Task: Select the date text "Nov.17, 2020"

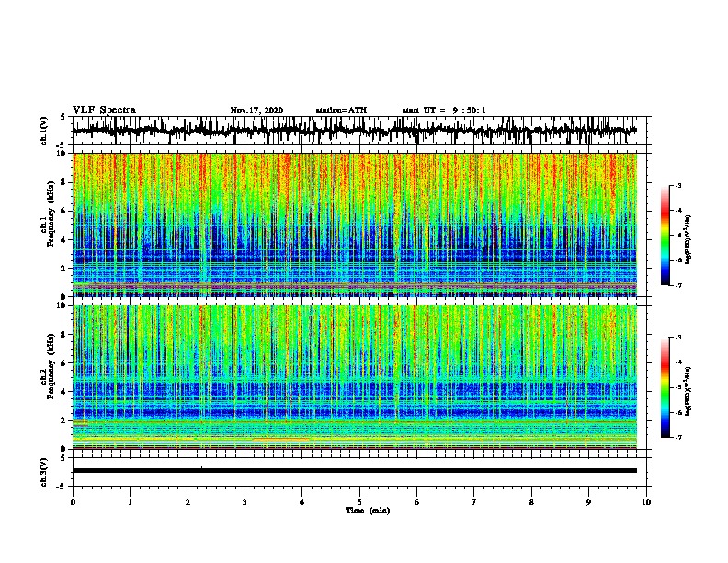Action: [x=256, y=110]
